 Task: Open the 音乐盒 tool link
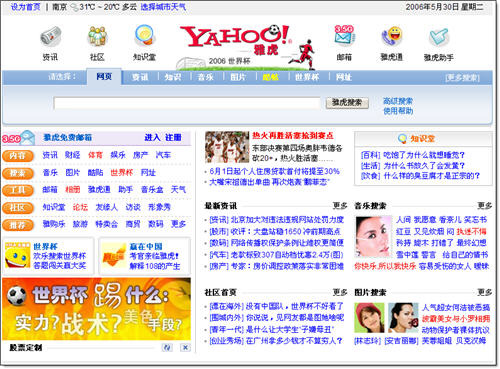(x=152, y=190)
